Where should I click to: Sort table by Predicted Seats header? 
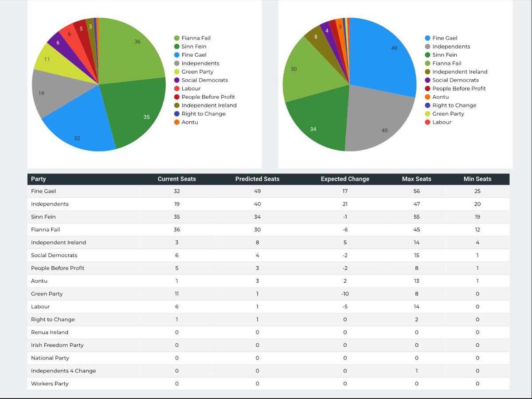[257, 179]
